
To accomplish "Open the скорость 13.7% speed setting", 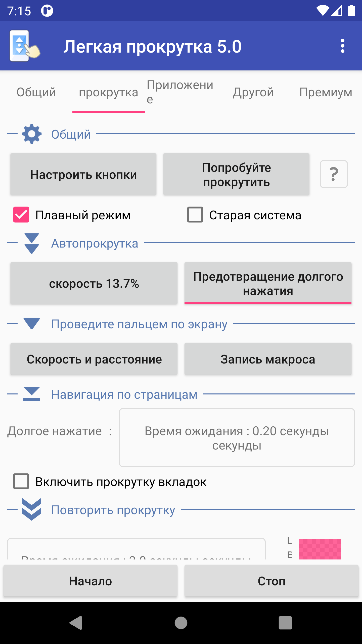I will tap(94, 283).
